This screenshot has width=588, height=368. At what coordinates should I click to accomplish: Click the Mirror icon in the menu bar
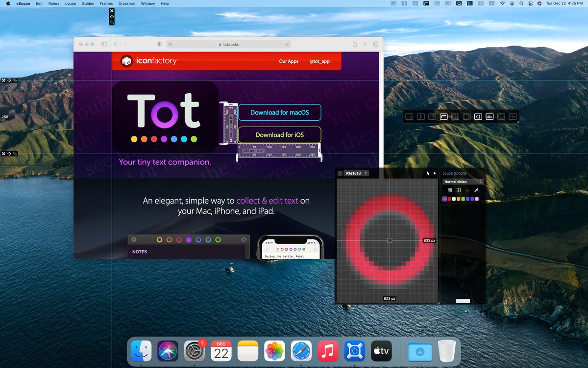393,3
